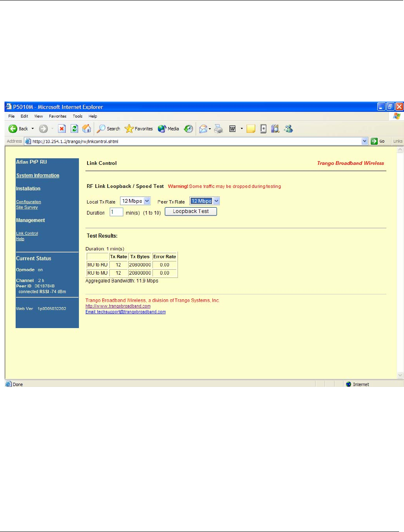
Task: Stop page loading with the red X icon
Action: tap(62, 129)
